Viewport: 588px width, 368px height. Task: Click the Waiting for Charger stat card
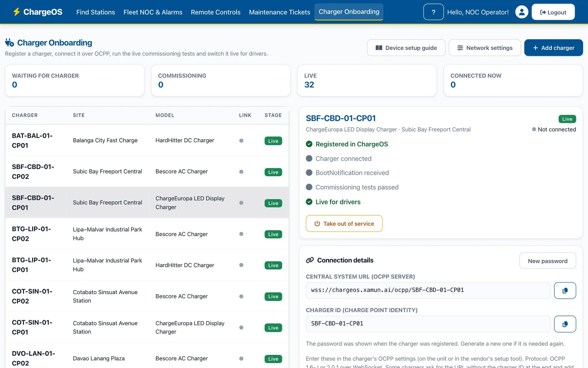pos(75,80)
